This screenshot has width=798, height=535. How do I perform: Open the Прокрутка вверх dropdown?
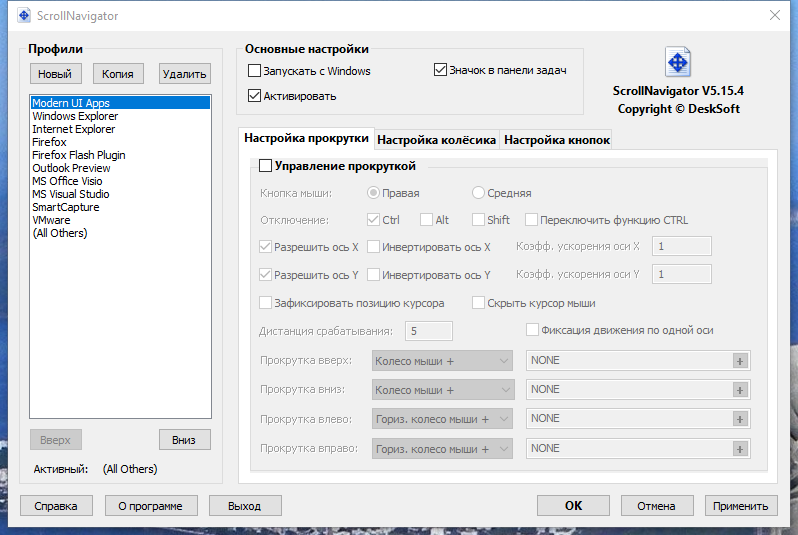click(x=442, y=361)
